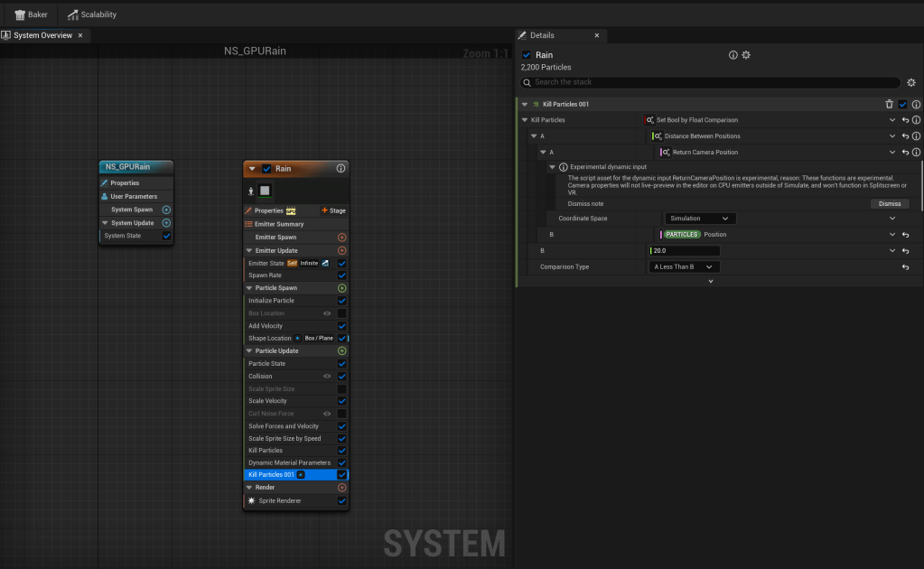Screen dimensions: 924x569
Task: Switch to the System Overview tab
Action: (43, 35)
